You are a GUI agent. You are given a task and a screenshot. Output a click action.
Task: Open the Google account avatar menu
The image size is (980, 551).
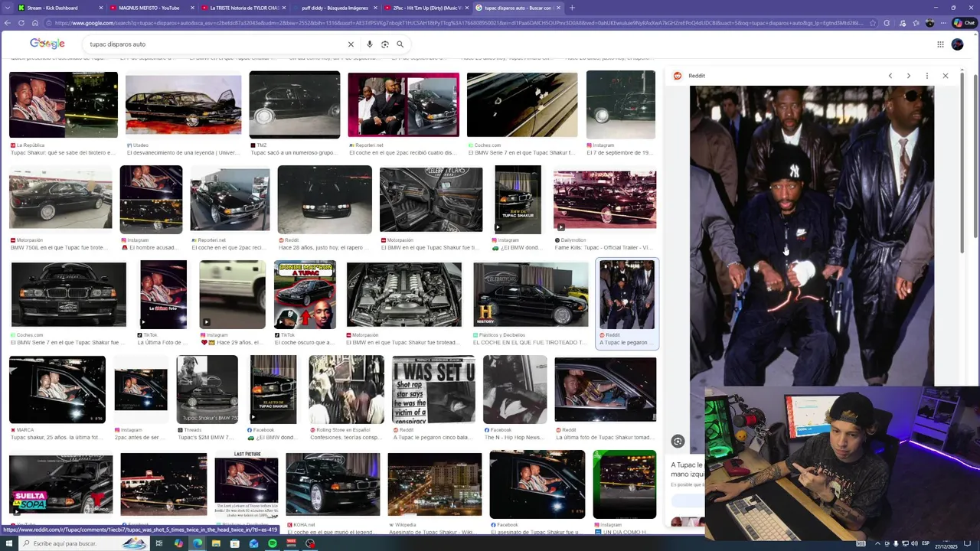click(957, 44)
